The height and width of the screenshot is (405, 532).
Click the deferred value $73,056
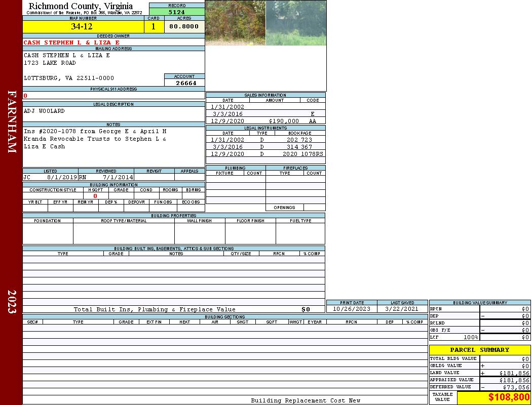(515, 387)
